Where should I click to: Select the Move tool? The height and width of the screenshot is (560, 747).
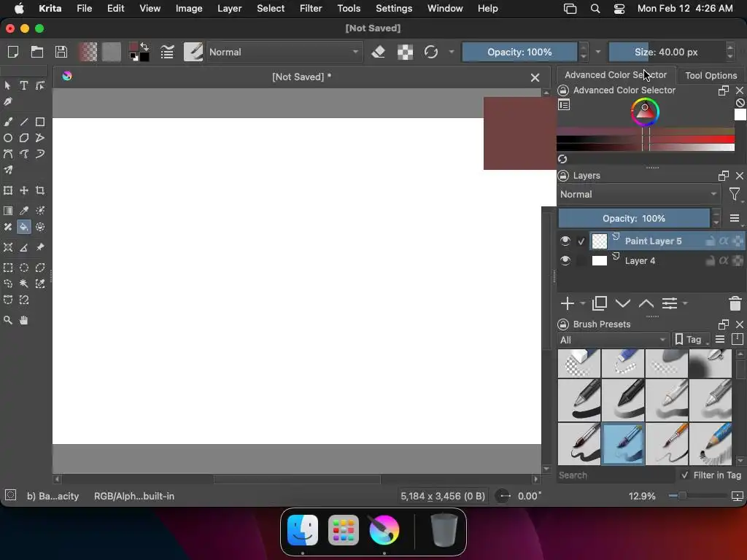(x=24, y=190)
